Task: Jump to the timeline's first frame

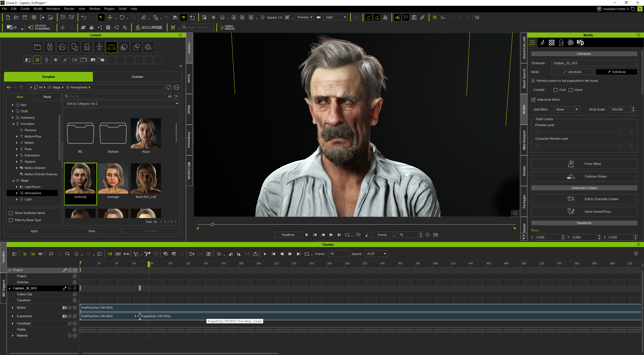Action: pos(273,254)
